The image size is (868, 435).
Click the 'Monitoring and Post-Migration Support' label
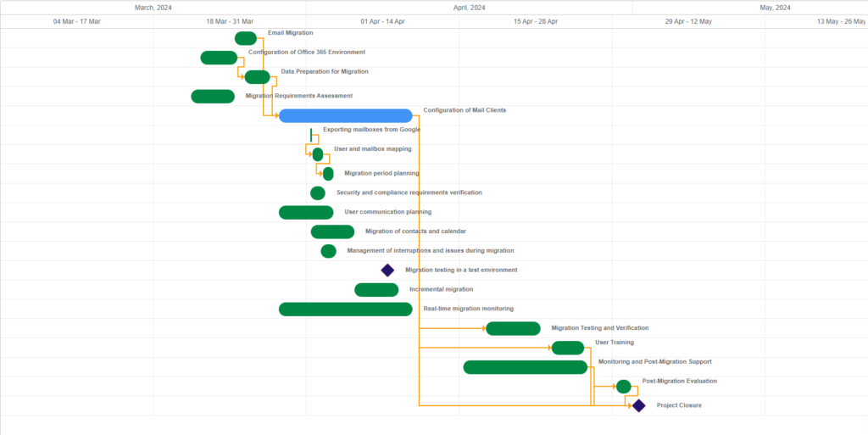coord(655,362)
